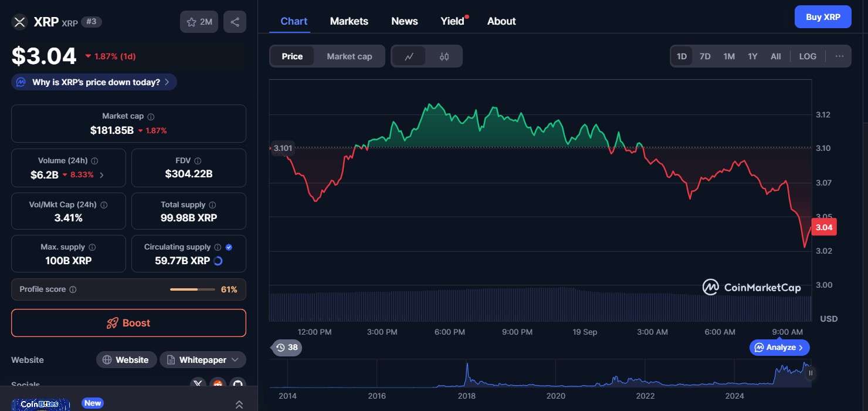
Task: Open the chart more options ellipsis
Action: point(839,56)
